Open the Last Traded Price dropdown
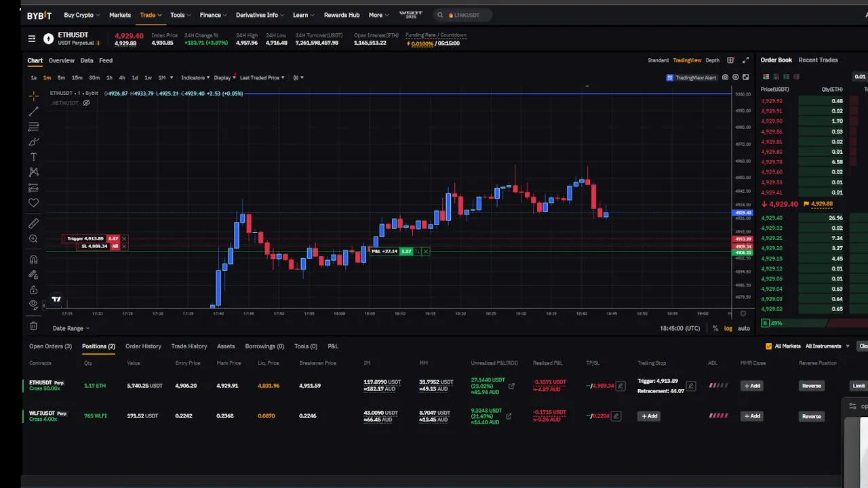The width and height of the screenshot is (868, 488). (262, 77)
